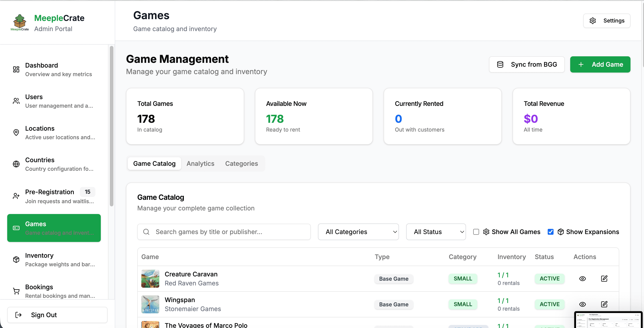Uncheck the Show Expansions checkbox
Screen dimensions: 644x328
pyautogui.click(x=550, y=232)
